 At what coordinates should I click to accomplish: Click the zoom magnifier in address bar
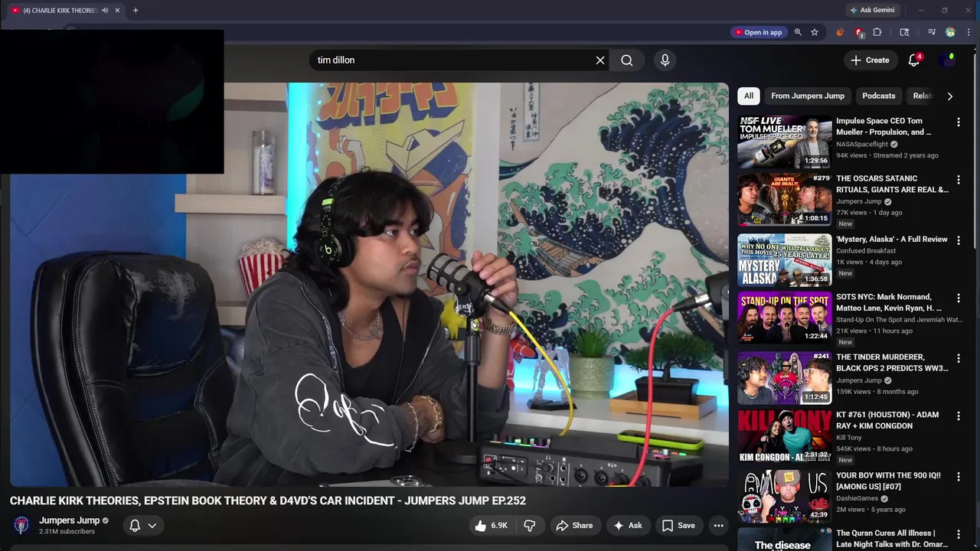pos(798,32)
